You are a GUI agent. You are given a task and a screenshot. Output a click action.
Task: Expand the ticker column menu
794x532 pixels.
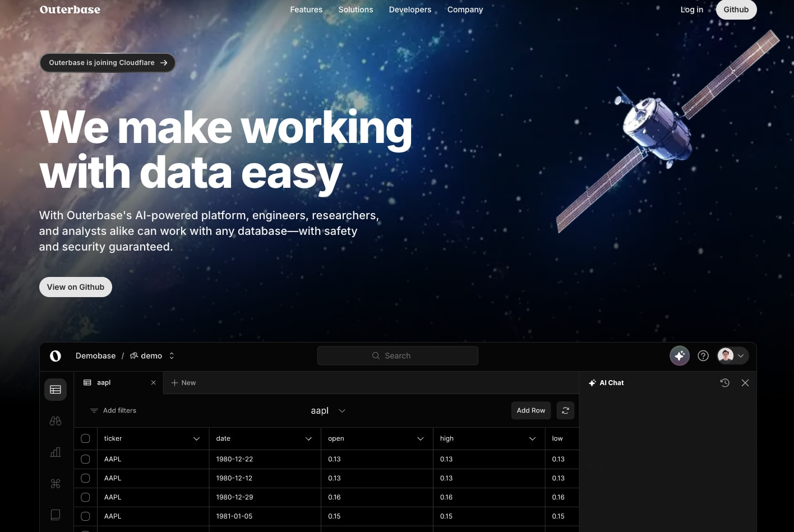[196, 439]
